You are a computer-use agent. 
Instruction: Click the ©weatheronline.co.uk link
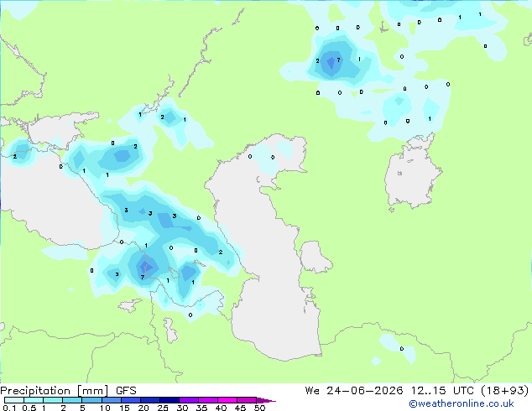tap(462, 403)
